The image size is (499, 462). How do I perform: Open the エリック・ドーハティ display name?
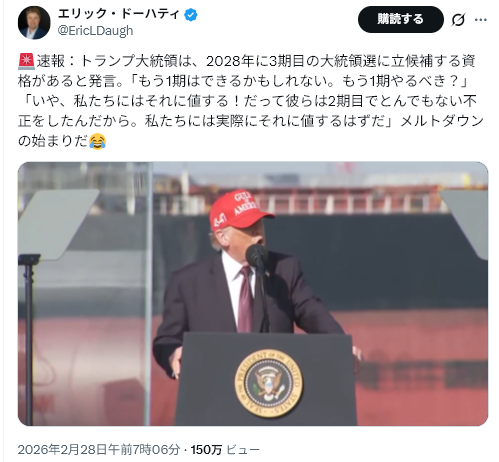(x=119, y=14)
